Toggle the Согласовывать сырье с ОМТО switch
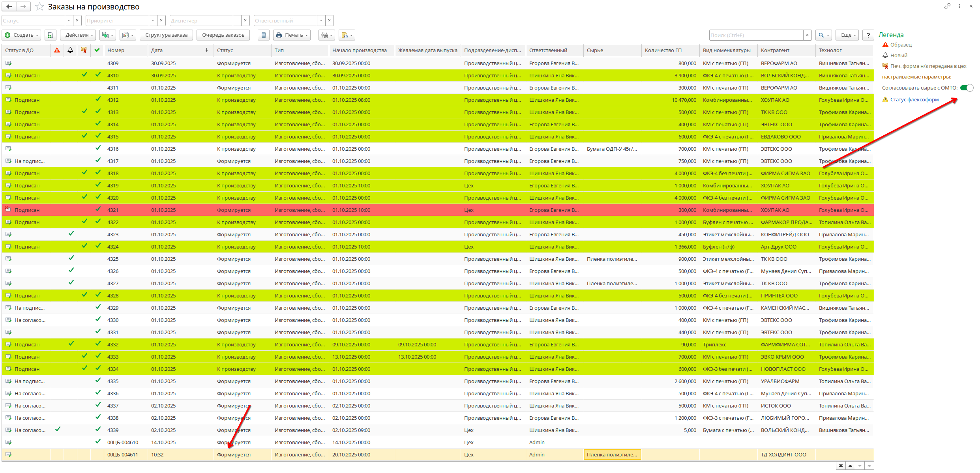Viewport: 980px width, 473px height. point(967,88)
